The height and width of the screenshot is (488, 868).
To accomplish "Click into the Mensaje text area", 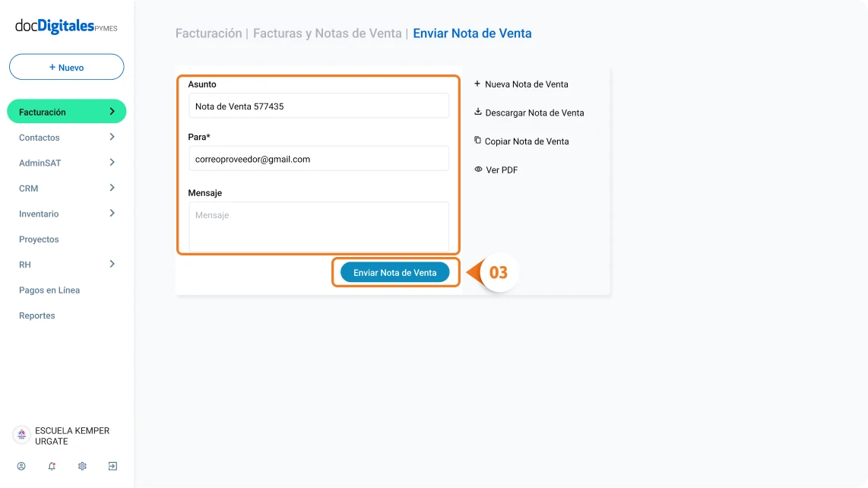I will tap(318, 226).
